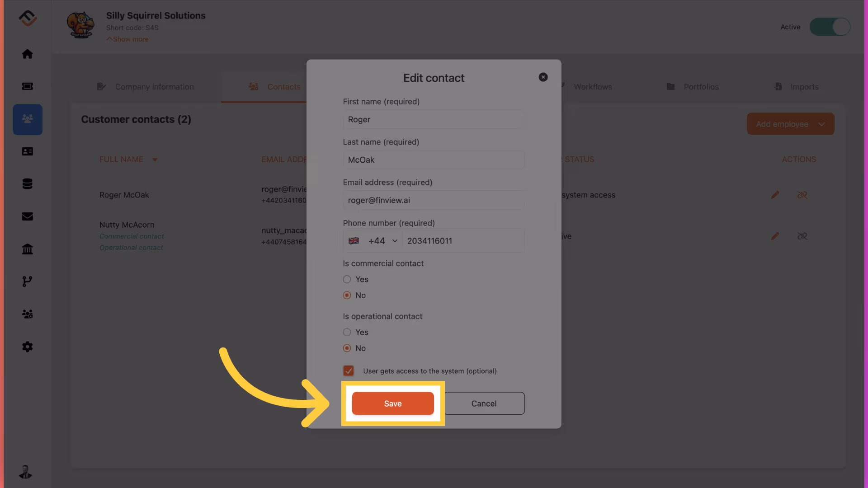
Task: Sort by FULL NAME column arrow
Action: (x=155, y=160)
